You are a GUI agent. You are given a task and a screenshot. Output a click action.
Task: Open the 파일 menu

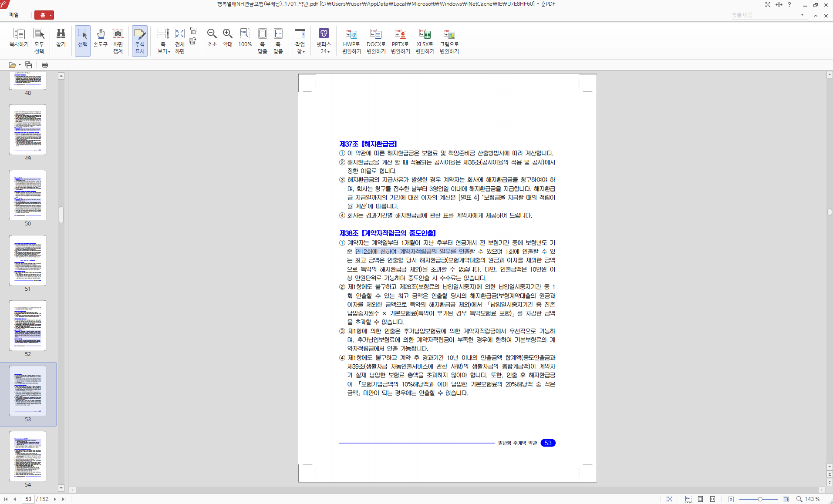14,15
